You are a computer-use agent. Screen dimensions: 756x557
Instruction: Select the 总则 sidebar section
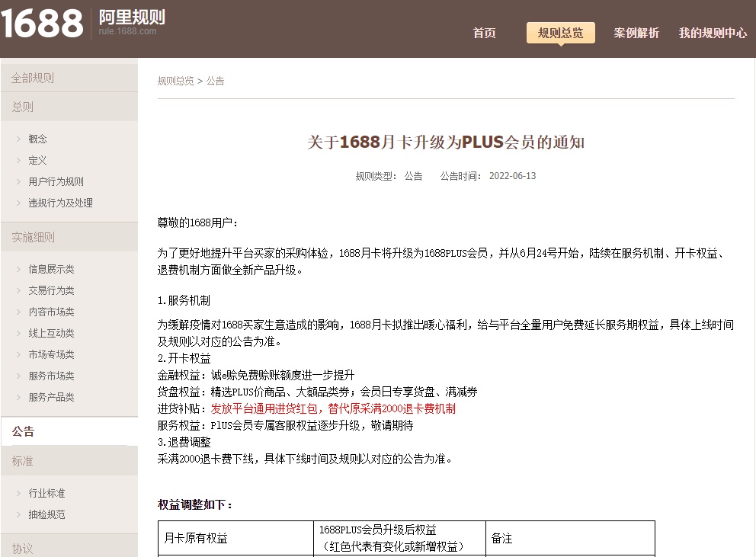pos(69,107)
